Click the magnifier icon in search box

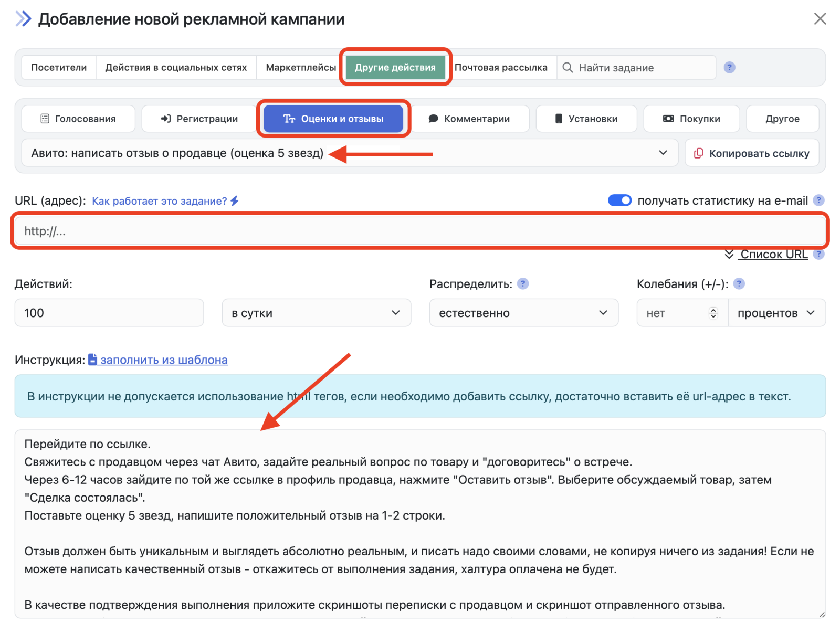point(568,68)
